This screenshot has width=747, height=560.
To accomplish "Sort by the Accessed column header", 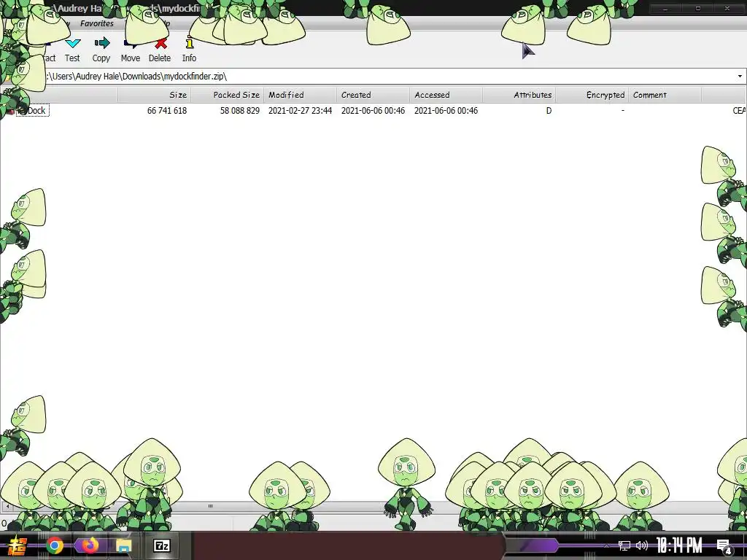I will tap(446, 95).
